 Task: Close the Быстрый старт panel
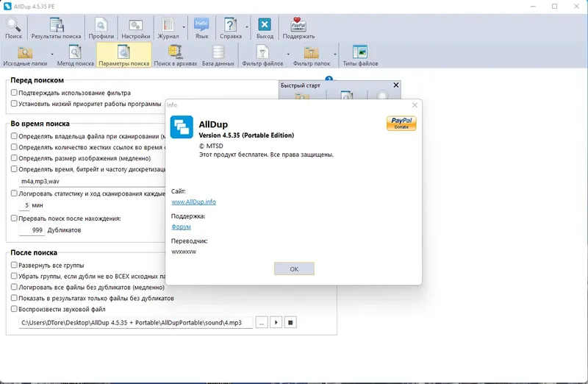click(395, 85)
